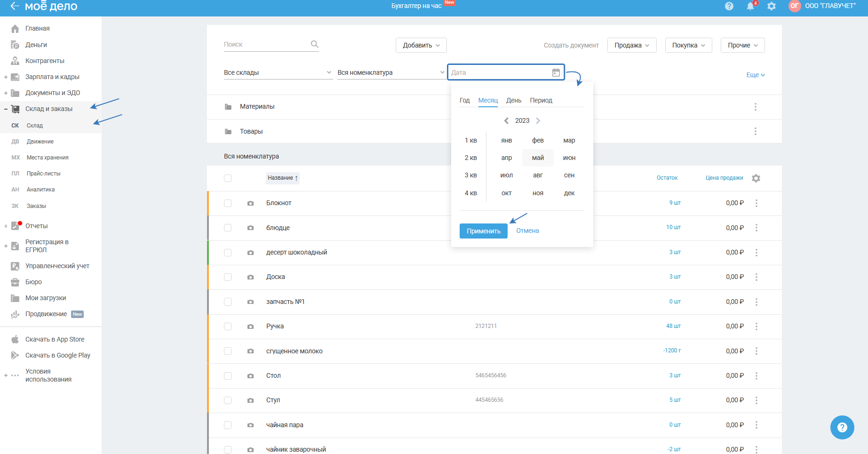Check the box for Стол
Viewport: 868px width, 454px height.
click(228, 376)
